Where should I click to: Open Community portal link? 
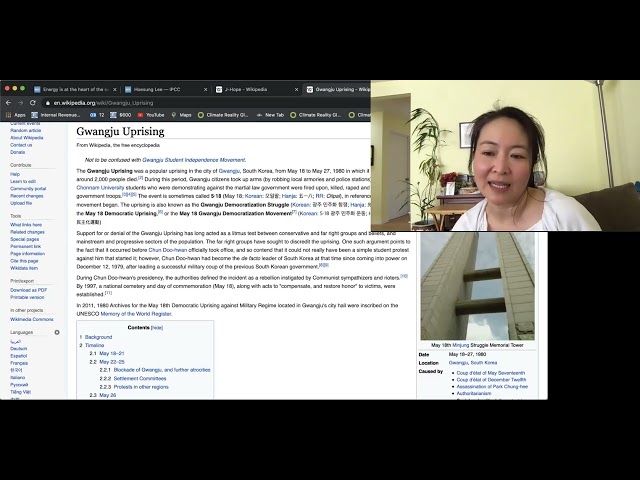(28, 189)
